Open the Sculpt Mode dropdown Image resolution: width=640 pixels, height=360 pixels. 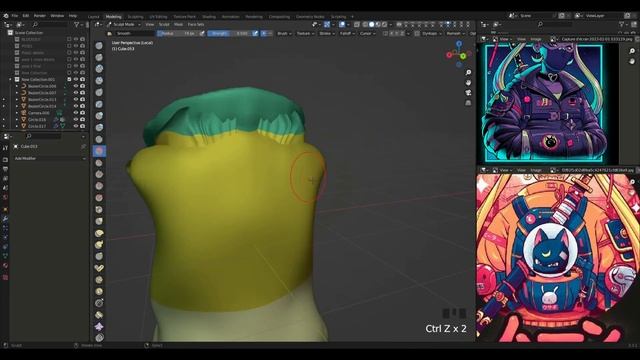pos(124,24)
